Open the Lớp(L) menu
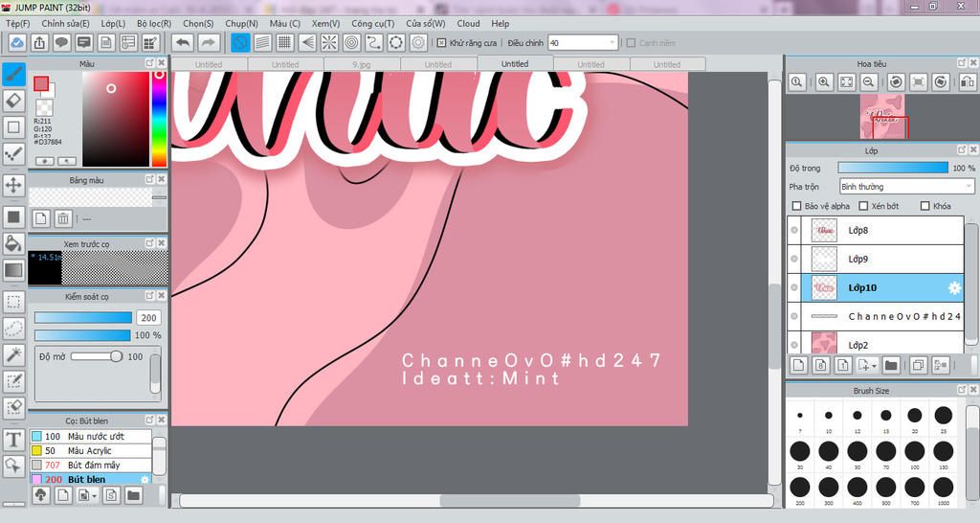Screen dimensions: 980x523 click(x=113, y=23)
